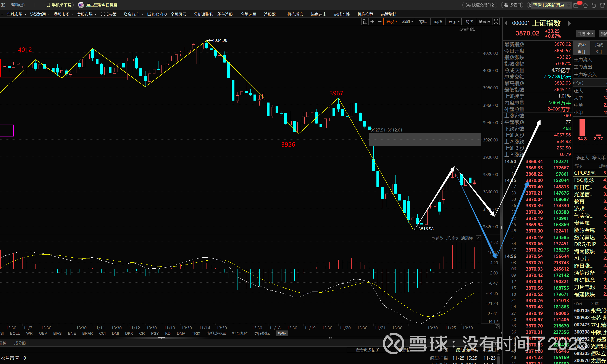The width and height of the screenshot is (607, 364).
Task: Open the skin shirt icon
Action: point(602,5)
